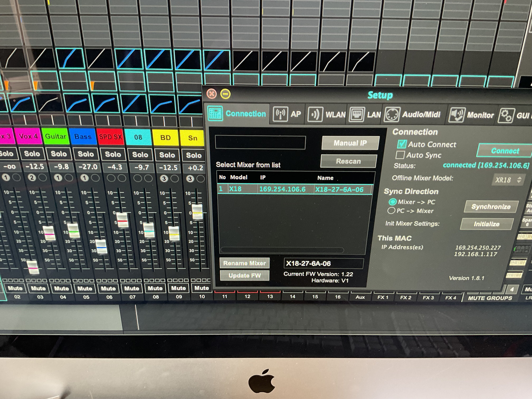Image resolution: width=532 pixels, height=399 pixels.
Task: Disable the Auto Connect checkbox
Action: (x=402, y=144)
